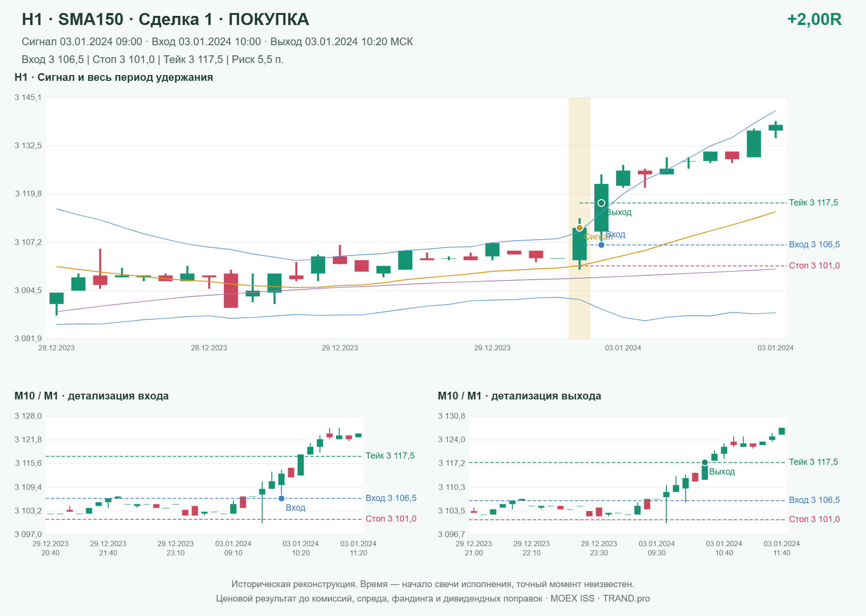Click the 03.01.2024 10:40 time axis label
This screenshot has height=616, width=866.
[724, 548]
